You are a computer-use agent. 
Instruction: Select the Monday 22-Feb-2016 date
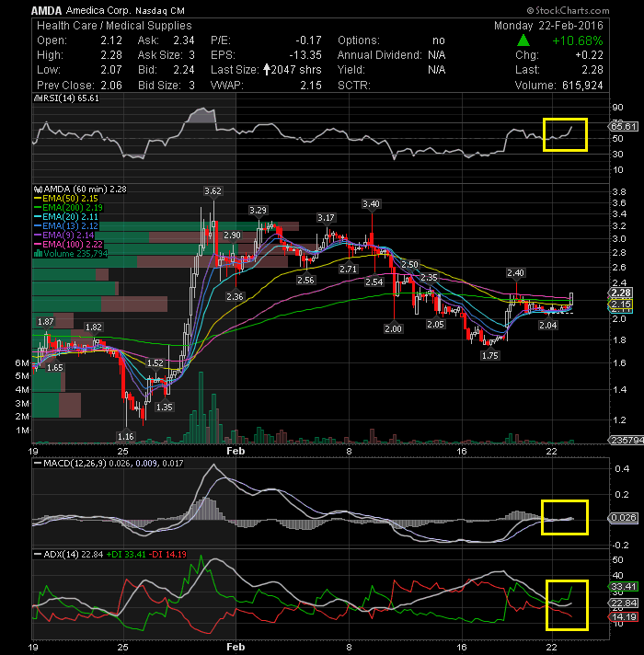pos(548,26)
